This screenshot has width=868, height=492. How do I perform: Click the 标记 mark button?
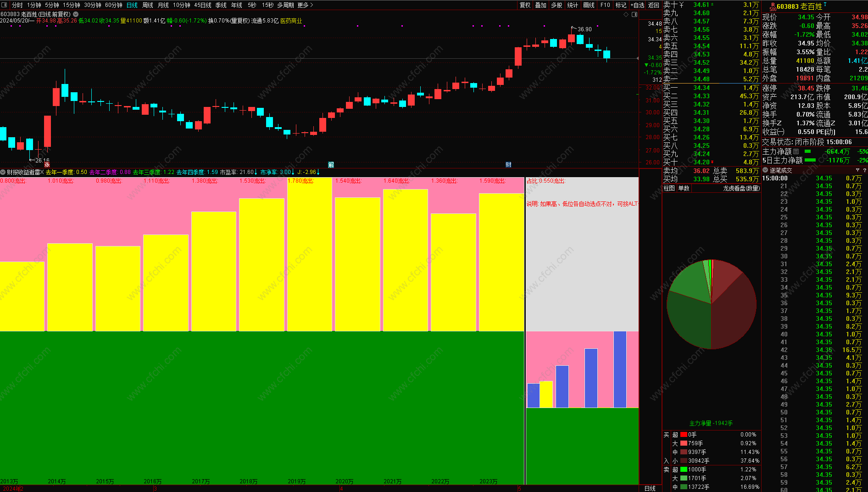tap(621, 5)
